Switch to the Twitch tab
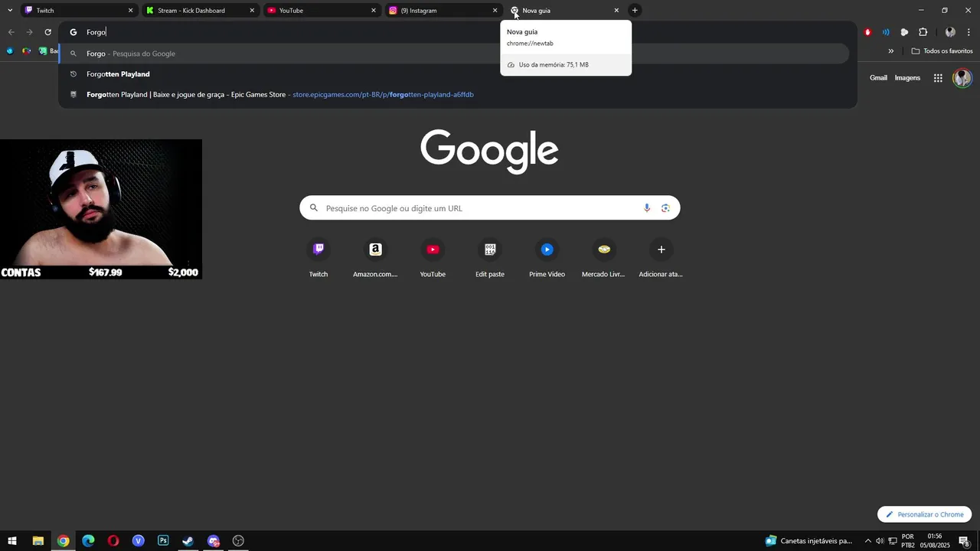Viewport: 980px width, 551px height. point(77,11)
